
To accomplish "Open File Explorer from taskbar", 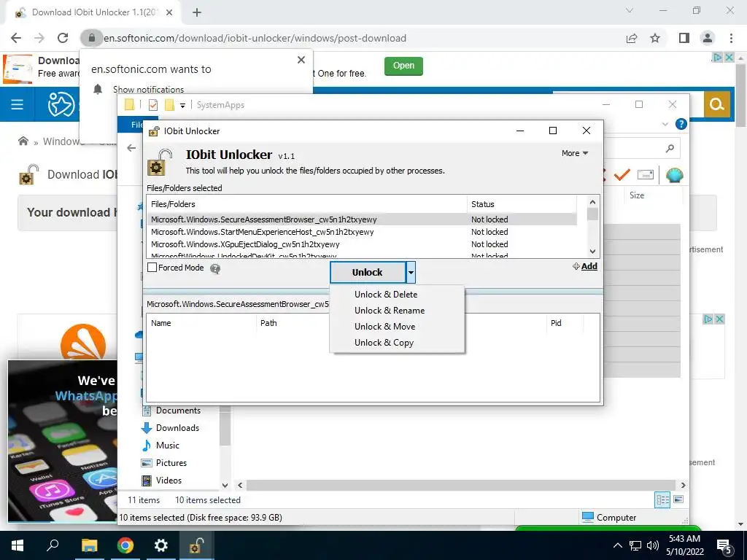I will [x=89, y=545].
